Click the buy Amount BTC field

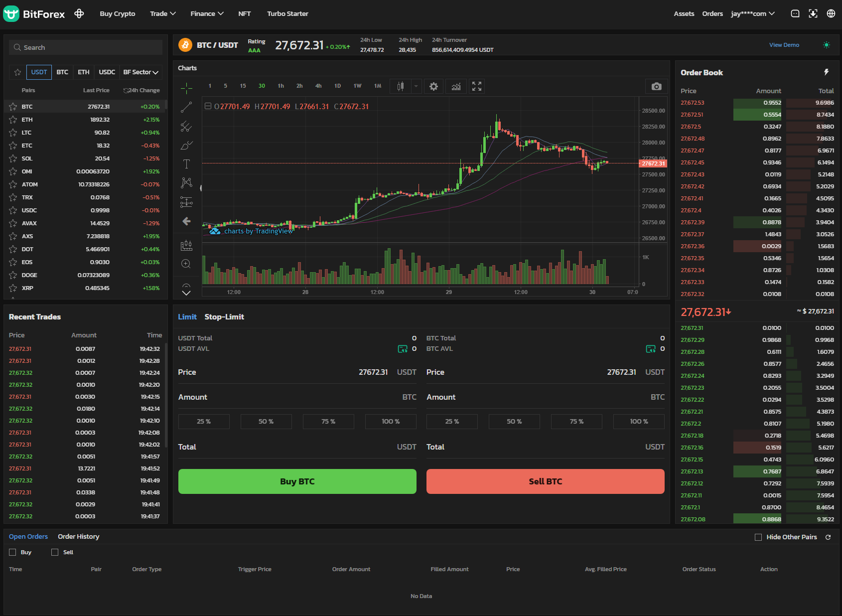coord(297,397)
